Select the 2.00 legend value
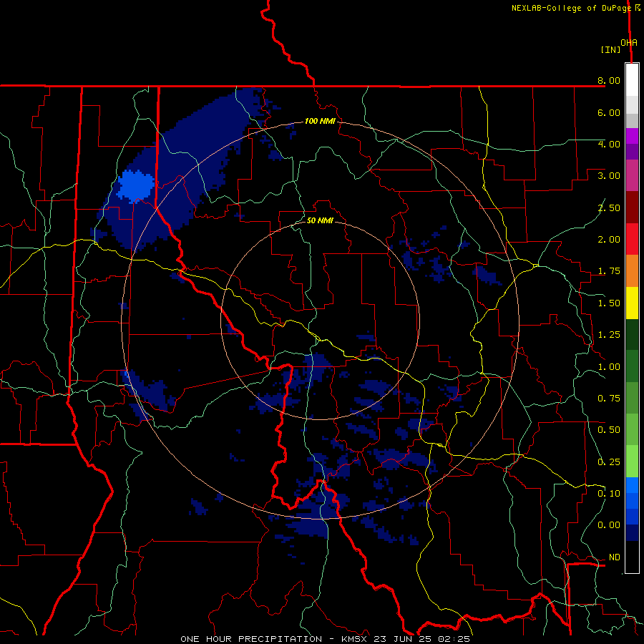 click(x=609, y=240)
